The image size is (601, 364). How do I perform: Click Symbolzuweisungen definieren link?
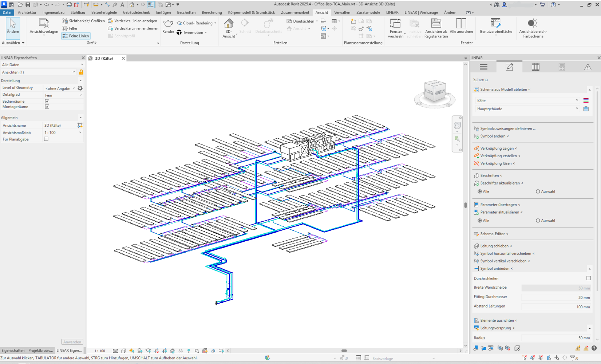click(x=507, y=128)
